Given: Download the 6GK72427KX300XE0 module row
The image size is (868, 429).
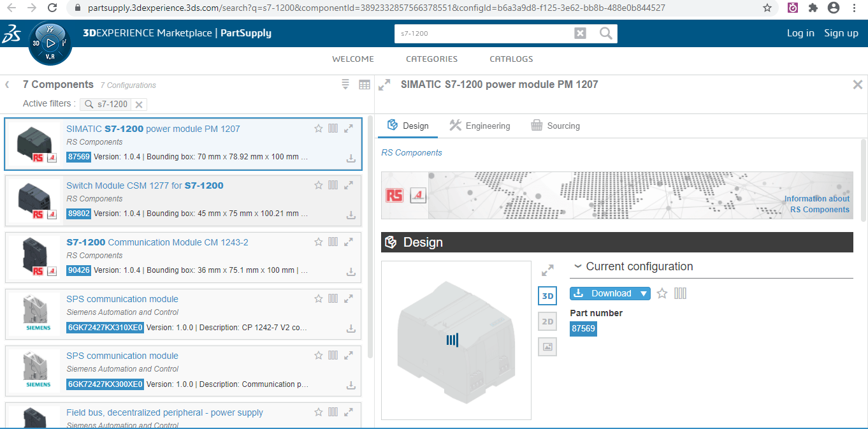Looking at the screenshot, I should (x=351, y=386).
